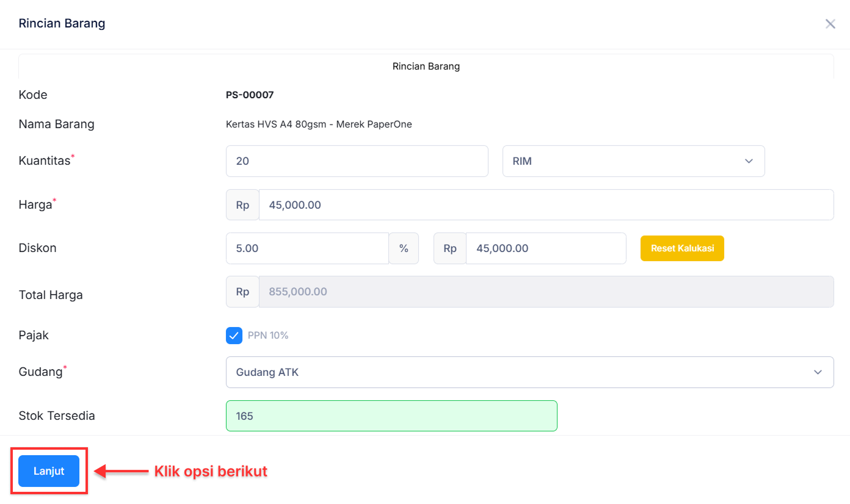Focus the Kuantitas field showing 20
The height and width of the screenshot is (504, 850).
pos(357,161)
